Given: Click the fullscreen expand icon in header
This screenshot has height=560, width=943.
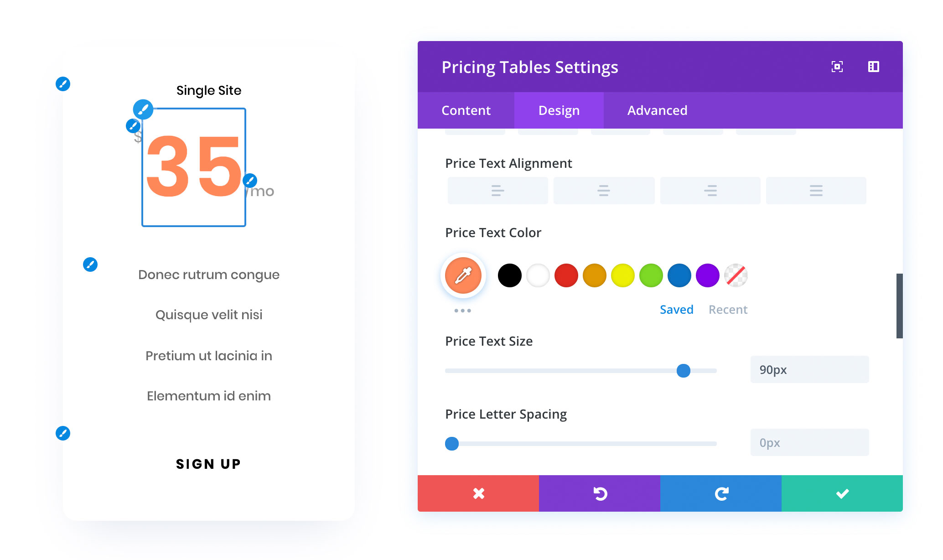Looking at the screenshot, I should pos(837,67).
